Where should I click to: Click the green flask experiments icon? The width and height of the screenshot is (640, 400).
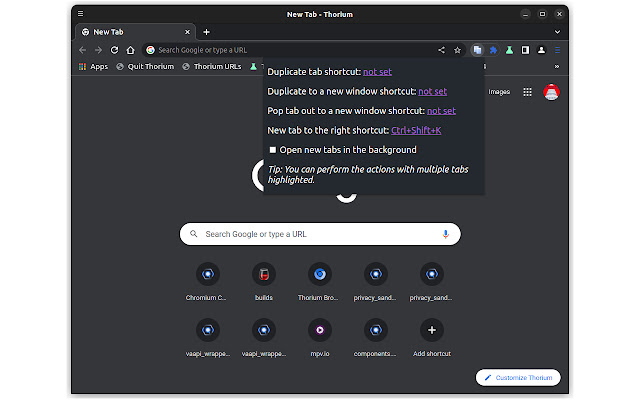[x=509, y=50]
